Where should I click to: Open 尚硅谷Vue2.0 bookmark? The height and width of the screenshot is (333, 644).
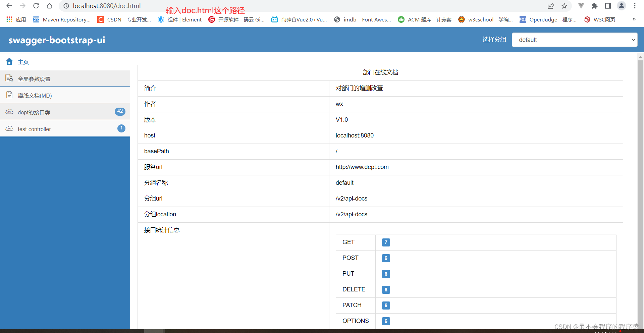pos(299,19)
